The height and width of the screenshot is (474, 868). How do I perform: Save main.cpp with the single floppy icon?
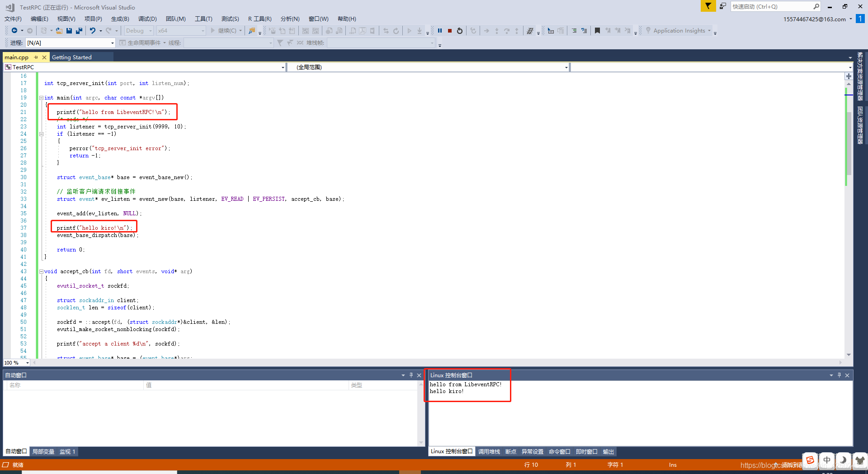(x=69, y=31)
